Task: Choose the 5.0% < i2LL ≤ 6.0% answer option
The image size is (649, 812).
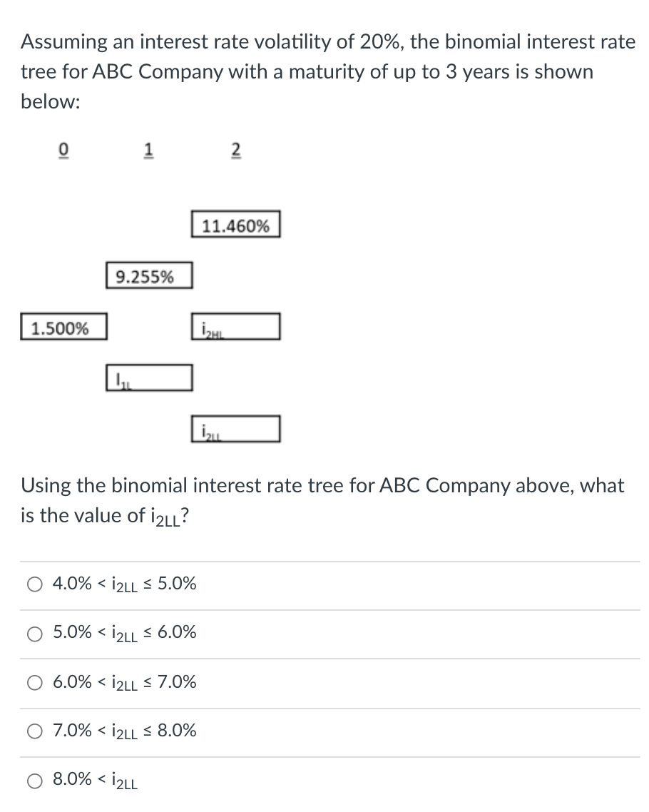Action: (x=34, y=634)
